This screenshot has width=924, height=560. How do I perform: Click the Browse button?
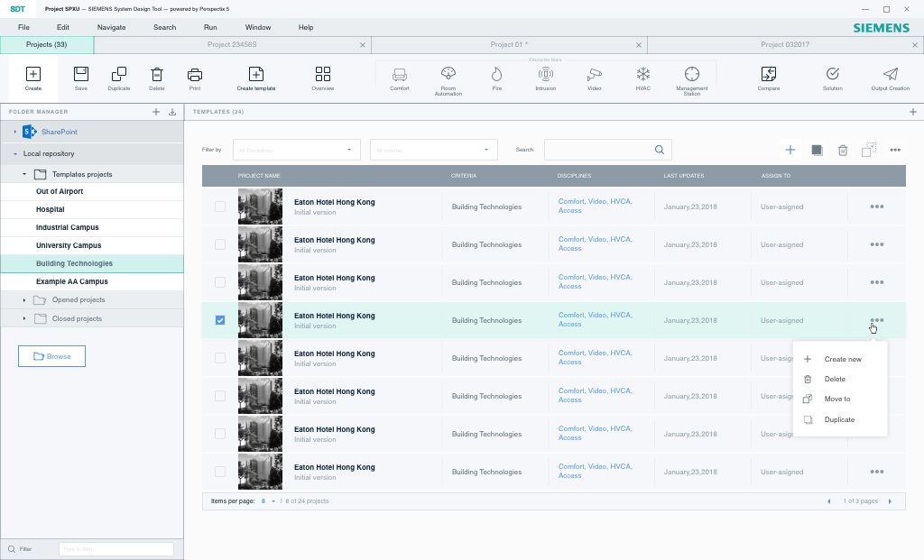51,356
